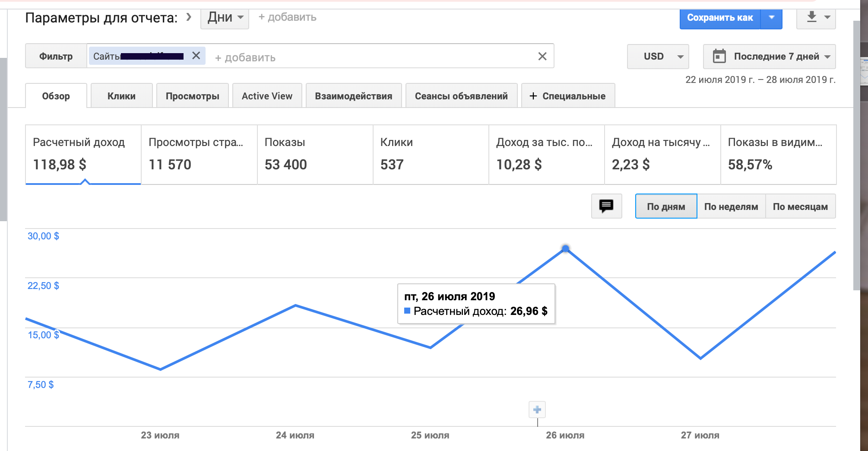868x451 pixels.
Task: Click the Сохранить как button
Action: [720, 18]
